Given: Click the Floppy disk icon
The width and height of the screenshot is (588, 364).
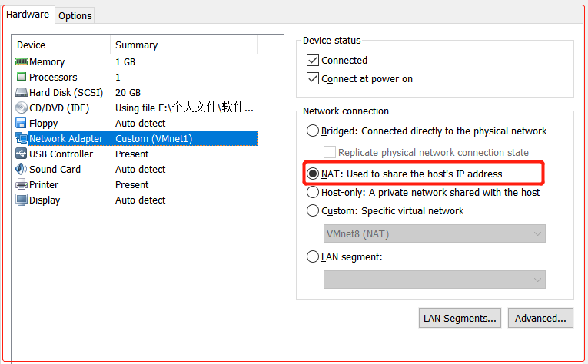Looking at the screenshot, I should pos(21,123).
